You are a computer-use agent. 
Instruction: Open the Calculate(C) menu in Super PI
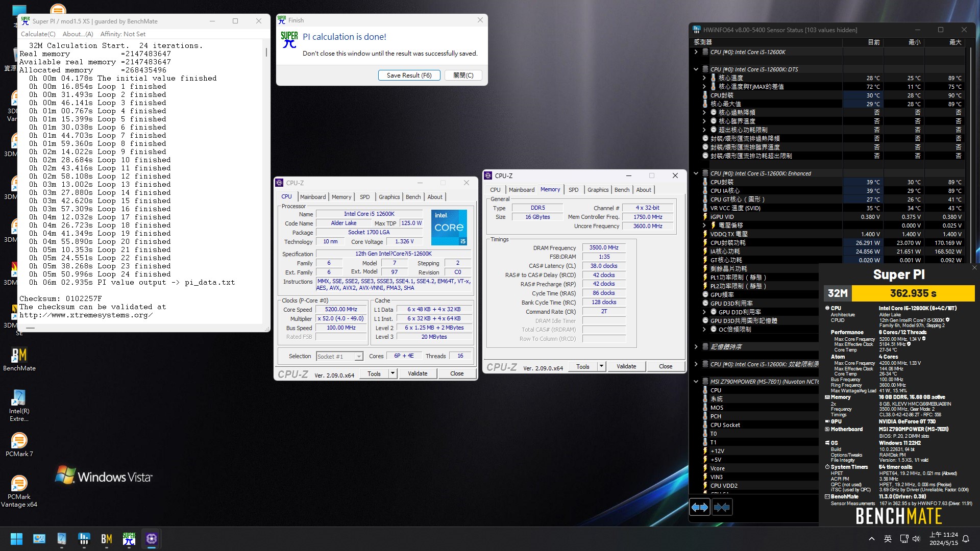pyautogui.click(x=38, y=34)
